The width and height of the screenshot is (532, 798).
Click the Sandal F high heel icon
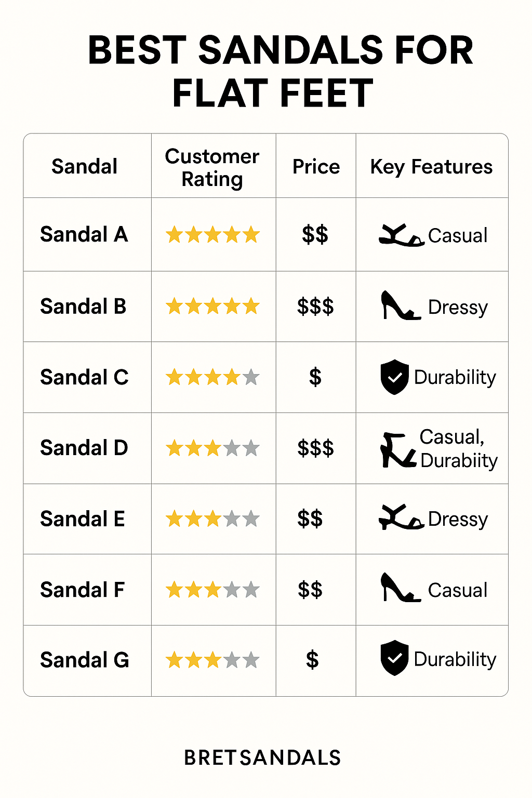coord(400,589)
